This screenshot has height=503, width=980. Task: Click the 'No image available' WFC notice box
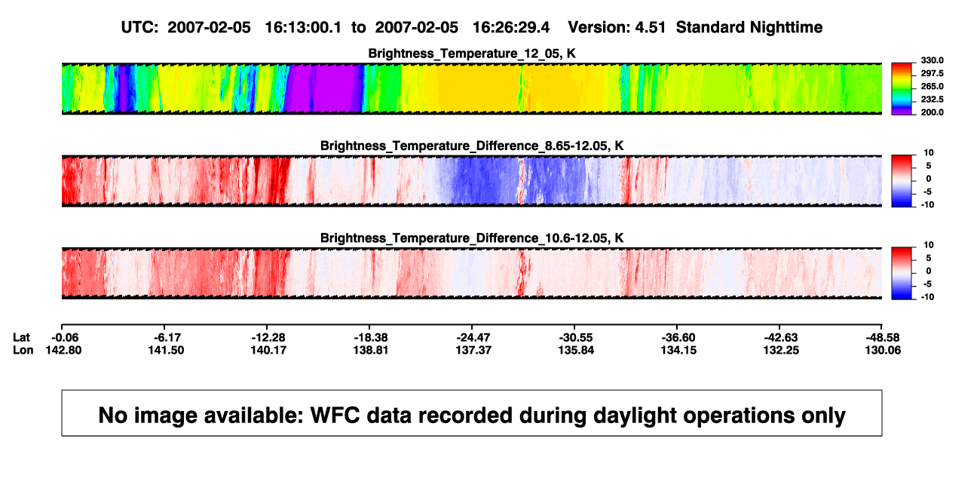(x=472, y=413)
